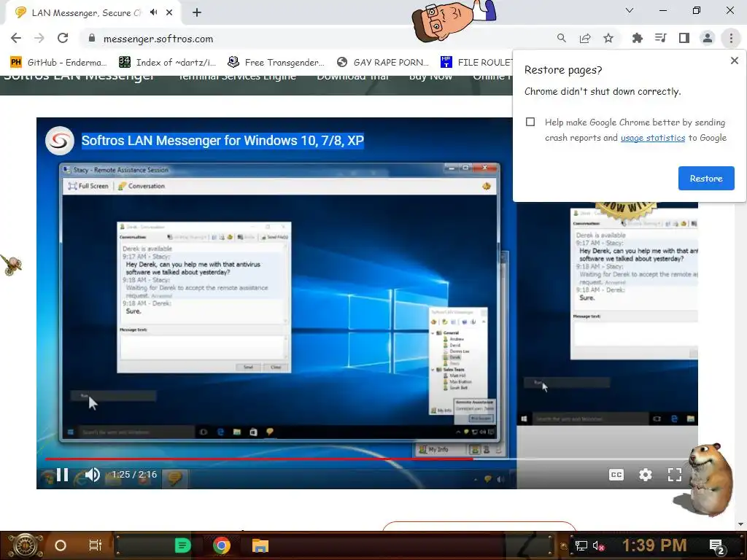Open the usage statistics link
The image size is (747, 560).
coord(653,138)
